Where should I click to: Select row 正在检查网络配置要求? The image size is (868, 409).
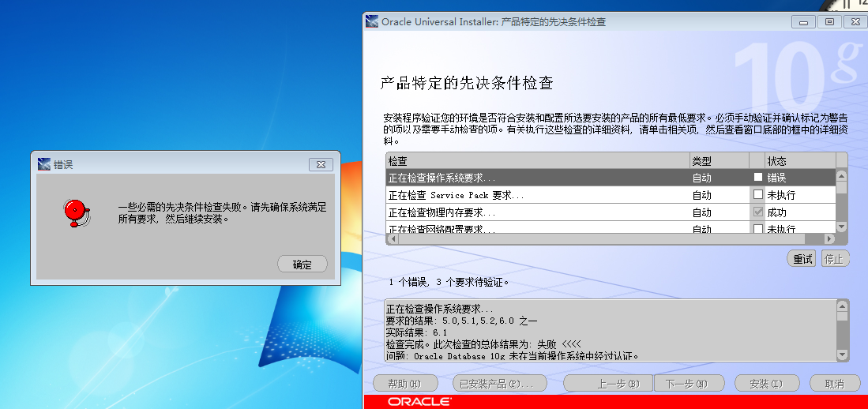610,227
